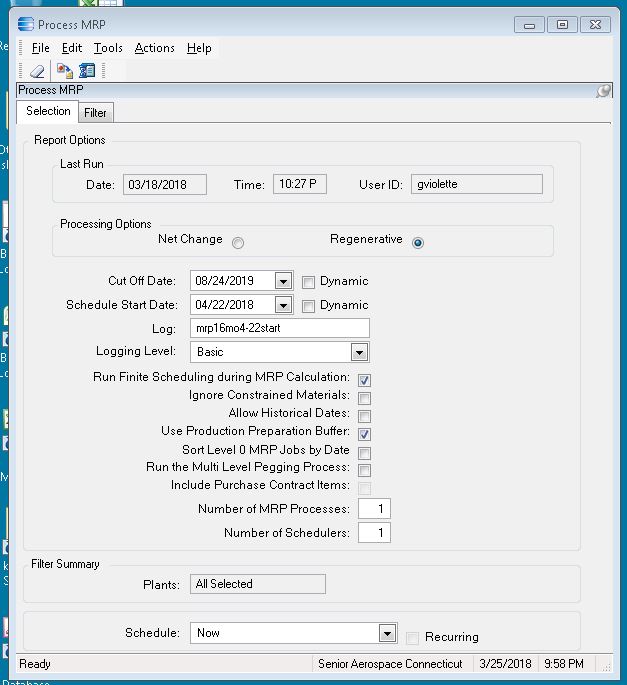Viewport: 627px width, 685px height.
Task: Click the Ready status text
Action: [x=35, y=664]
